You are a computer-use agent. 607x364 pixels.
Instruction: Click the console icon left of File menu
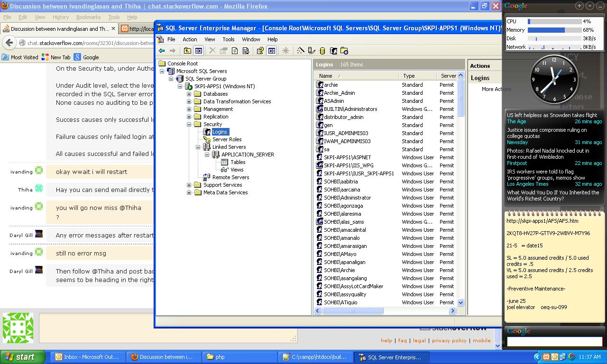click(161, 39)
